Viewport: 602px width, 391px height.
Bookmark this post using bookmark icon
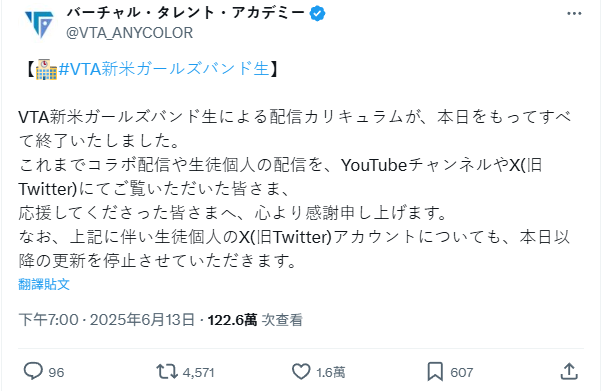435,372
